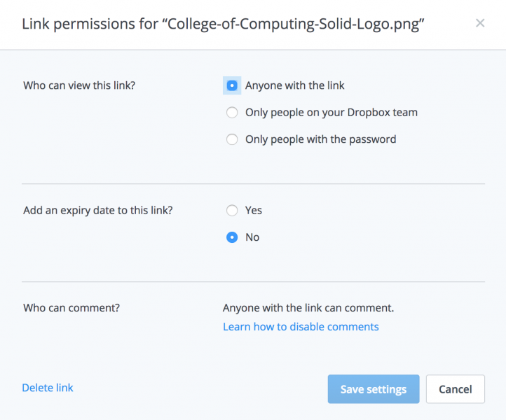Image resolution: width=506 pixels, height=420 pixels.
Task: Choose 'Only people on your Dropbox team' radio
Action: point(232,112)
